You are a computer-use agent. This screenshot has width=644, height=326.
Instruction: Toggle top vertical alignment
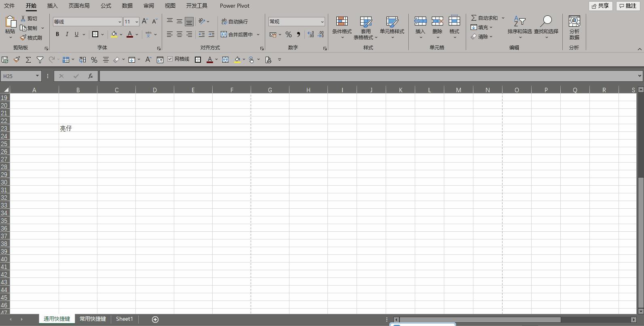tap(170, 21)
